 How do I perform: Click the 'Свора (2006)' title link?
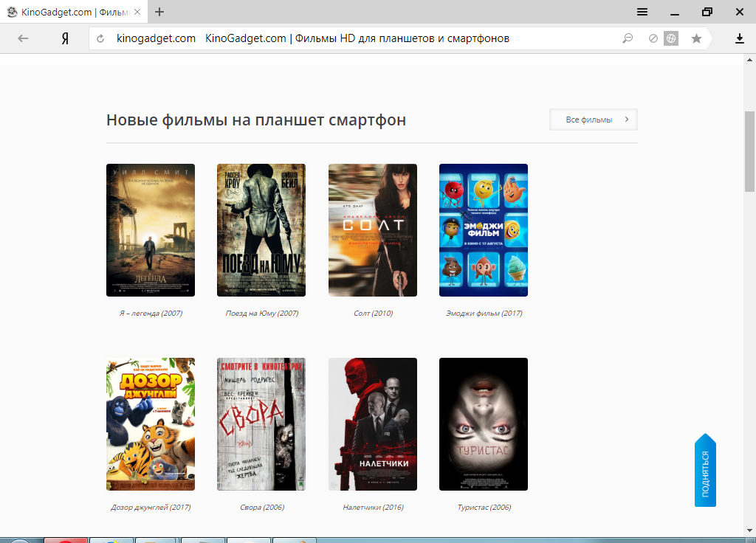[262, 507]
